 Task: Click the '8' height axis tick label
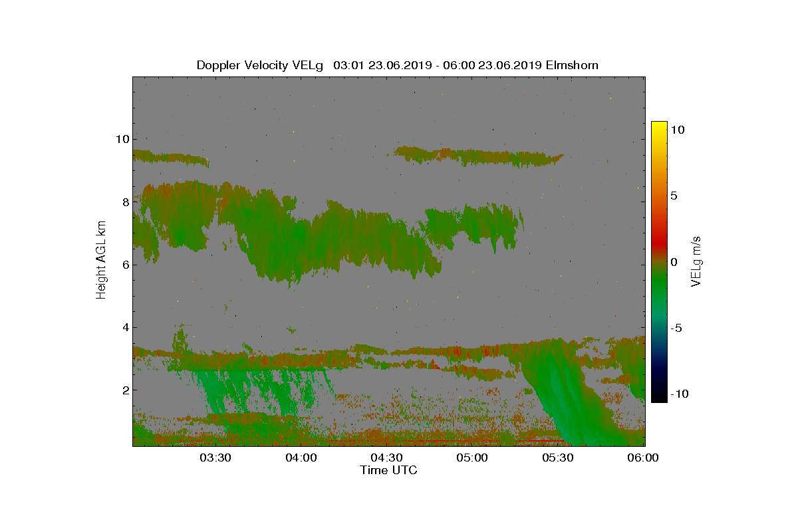click(125, 201)
